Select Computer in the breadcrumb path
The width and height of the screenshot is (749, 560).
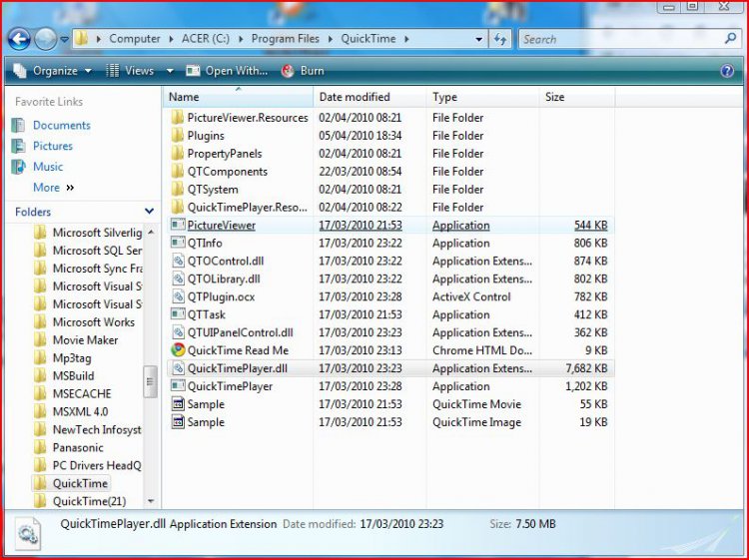(x=135, y=39)
